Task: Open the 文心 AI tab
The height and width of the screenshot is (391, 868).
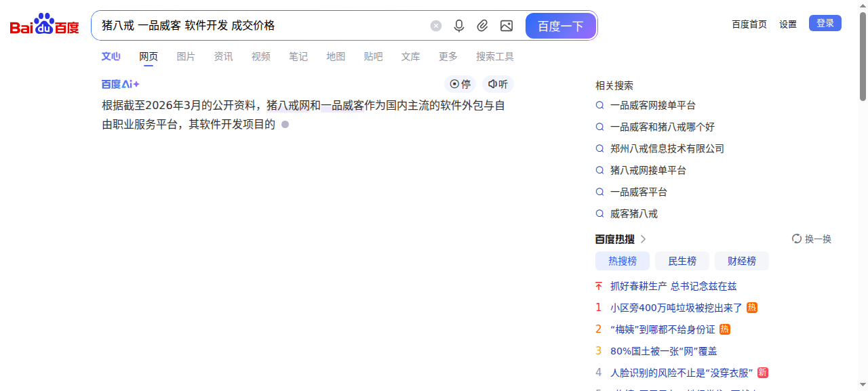Action: click(x=111, y=56)
